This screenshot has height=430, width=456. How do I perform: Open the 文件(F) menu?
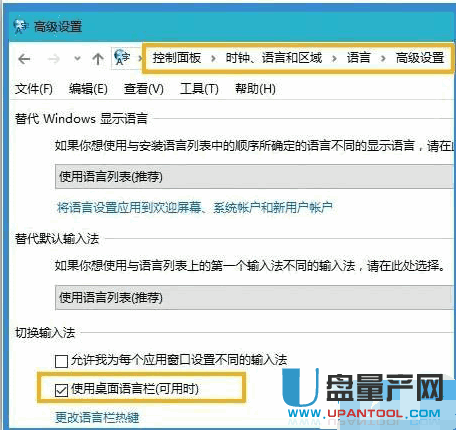pyautogui.click(x=34, y=89)
